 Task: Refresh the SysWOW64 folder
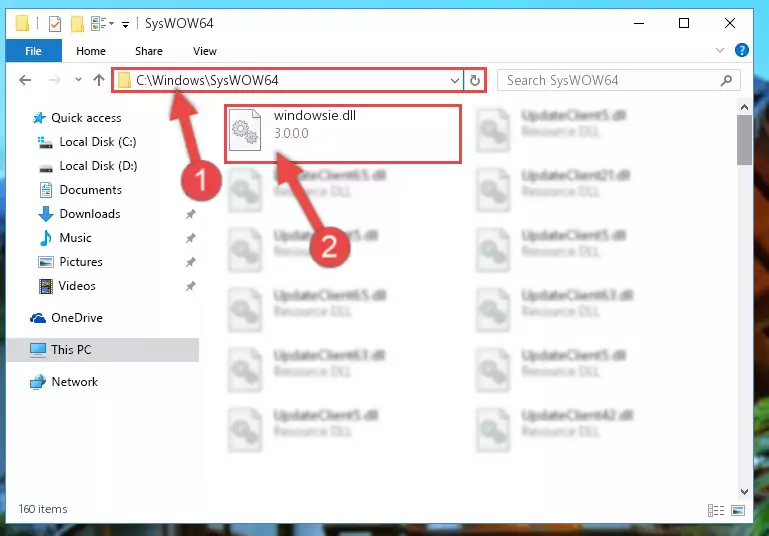(x=475, y=80)
